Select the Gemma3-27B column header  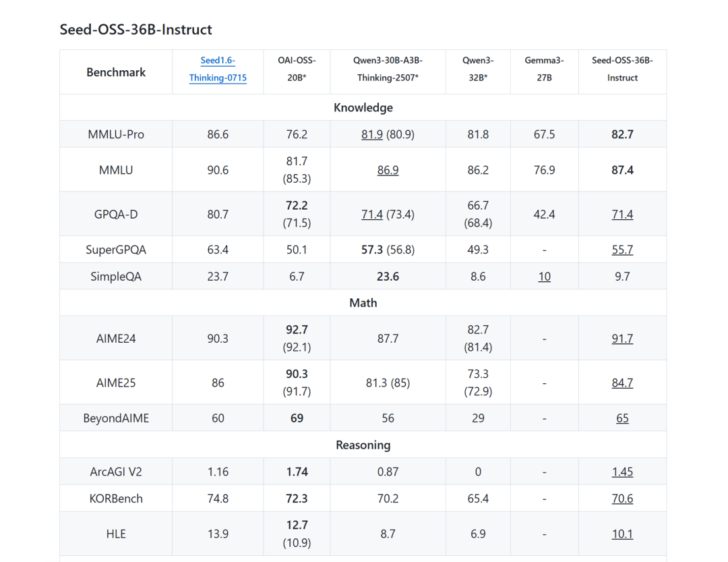(x=544, y=69)
